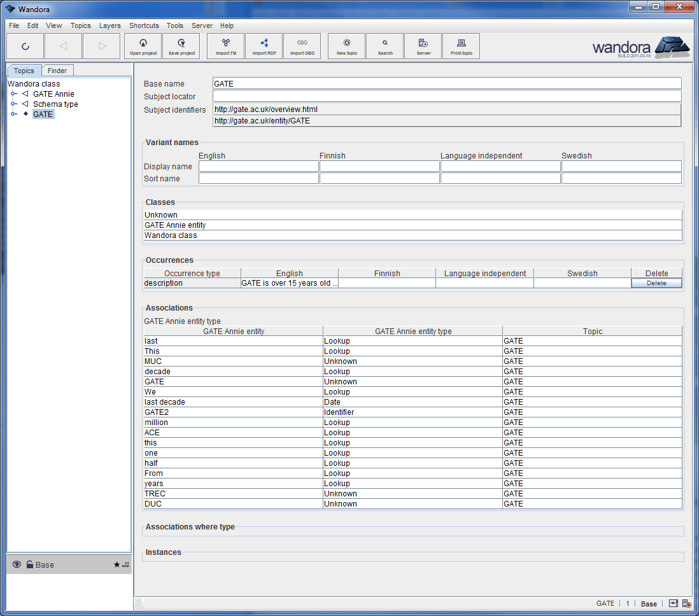
Task: Open the Layers menu
Action: click(109, 25)
